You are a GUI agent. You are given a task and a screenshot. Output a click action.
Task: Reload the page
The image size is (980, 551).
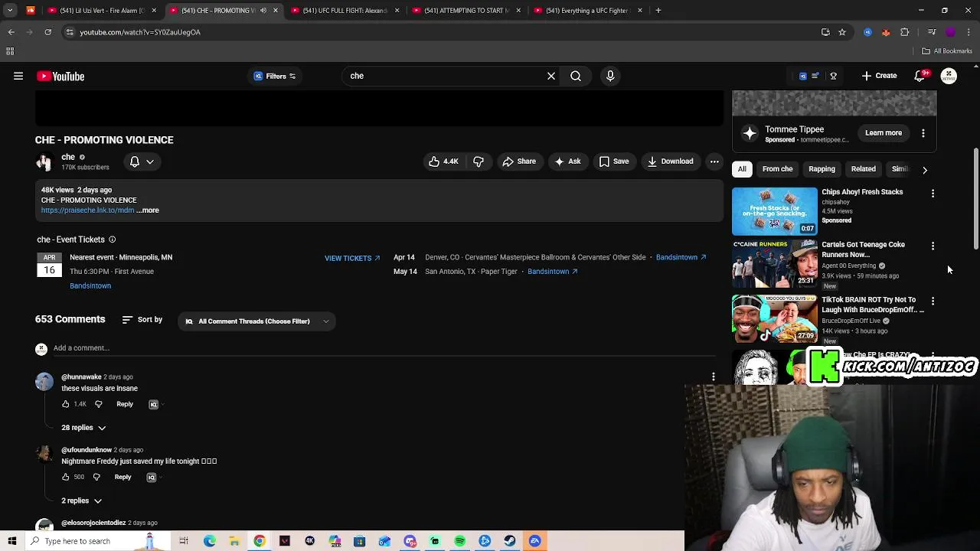(47, 32)
